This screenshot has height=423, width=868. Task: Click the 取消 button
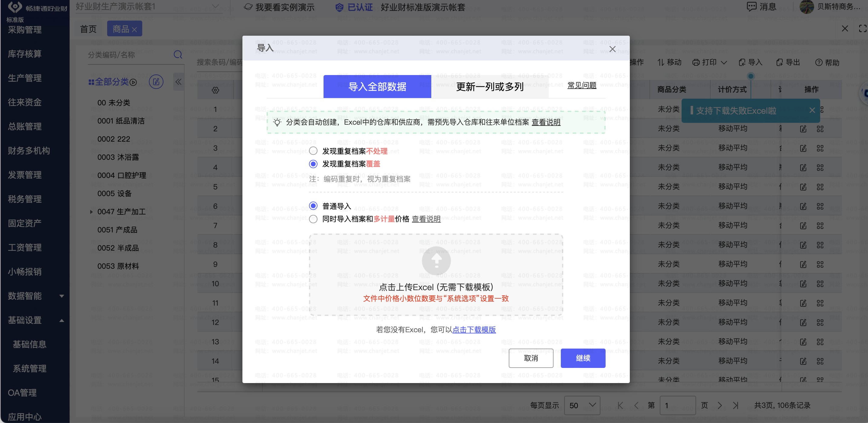point(531,358)
